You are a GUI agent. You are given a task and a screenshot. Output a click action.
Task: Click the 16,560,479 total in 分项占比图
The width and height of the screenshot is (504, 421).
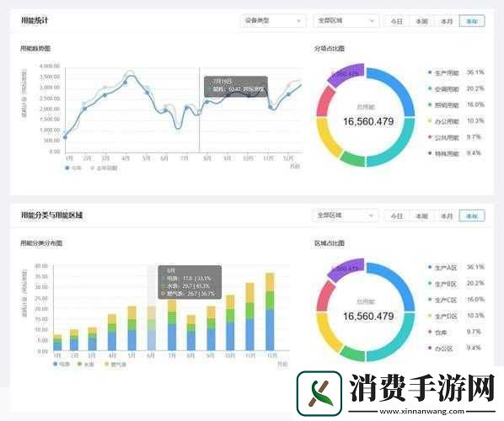(368, 121)
